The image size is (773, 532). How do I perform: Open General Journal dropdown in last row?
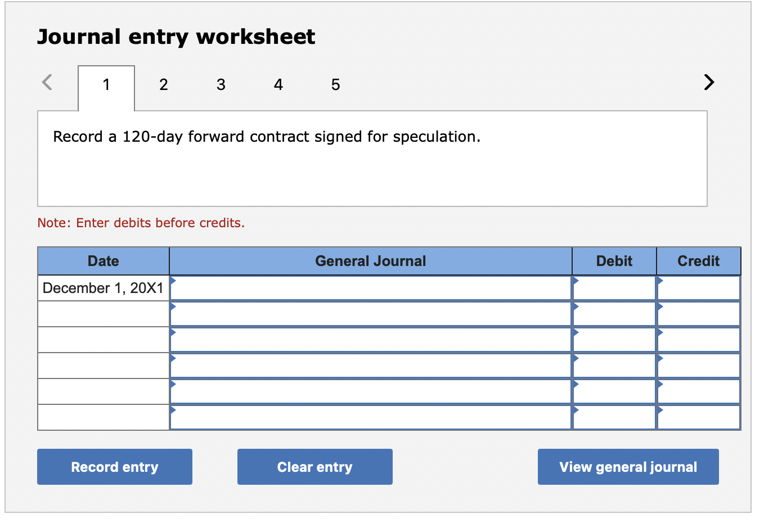click(371, 417)
